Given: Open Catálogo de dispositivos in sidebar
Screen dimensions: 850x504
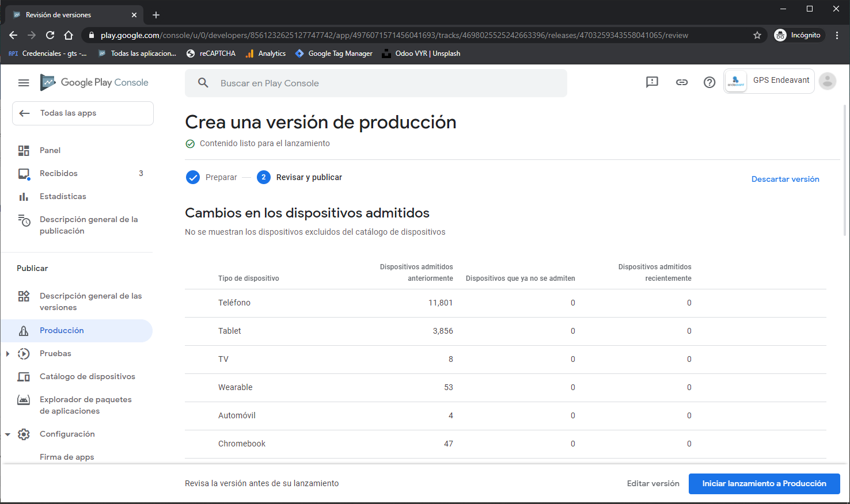Looking at the screenshot, I should (x=87, y=377).
